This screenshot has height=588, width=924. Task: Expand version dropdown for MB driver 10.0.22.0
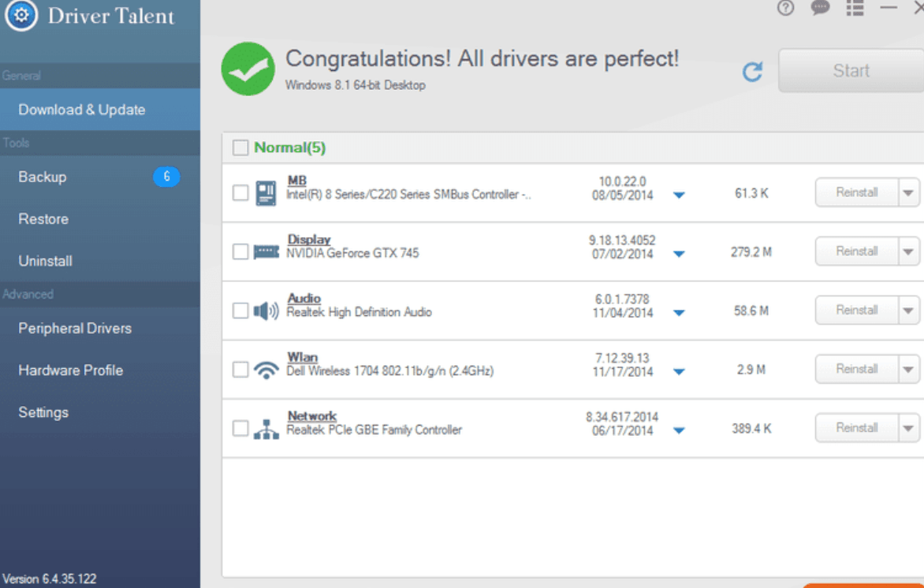679,195
